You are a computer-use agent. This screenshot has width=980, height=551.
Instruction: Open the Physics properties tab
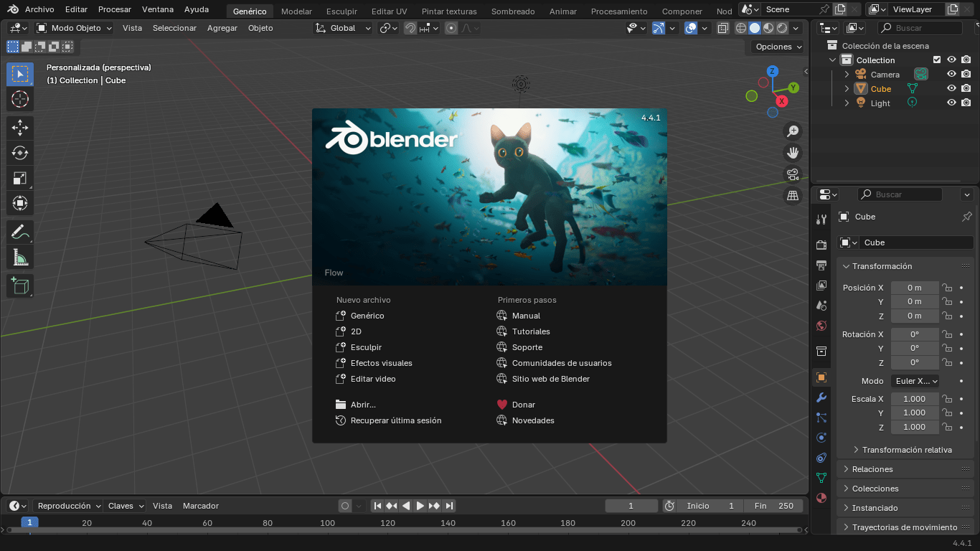click(821, 438)
